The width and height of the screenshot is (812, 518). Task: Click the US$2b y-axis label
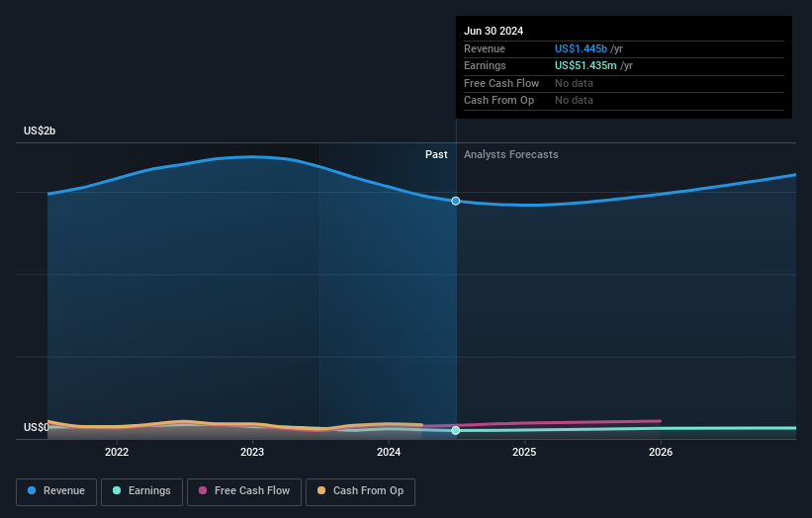coord(40,130)
